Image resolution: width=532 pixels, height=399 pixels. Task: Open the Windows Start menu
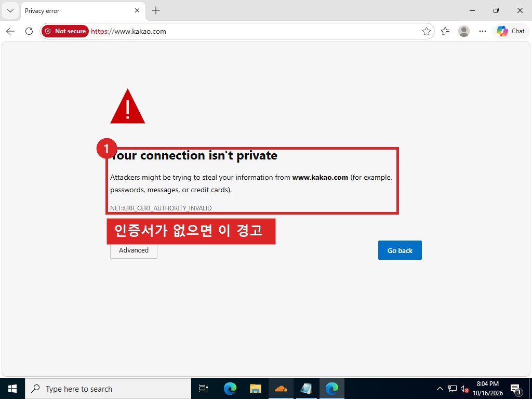tap(12, 389)
